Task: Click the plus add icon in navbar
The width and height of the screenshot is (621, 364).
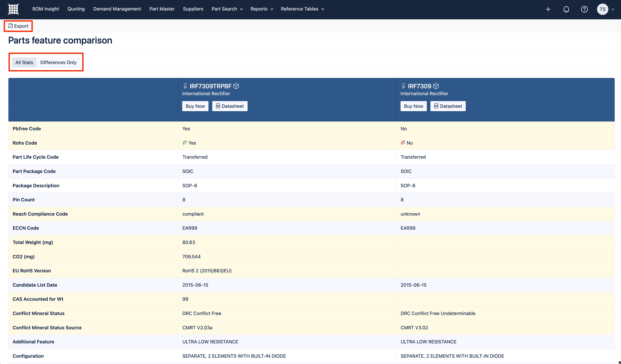Action: click(x=548, y=9)
